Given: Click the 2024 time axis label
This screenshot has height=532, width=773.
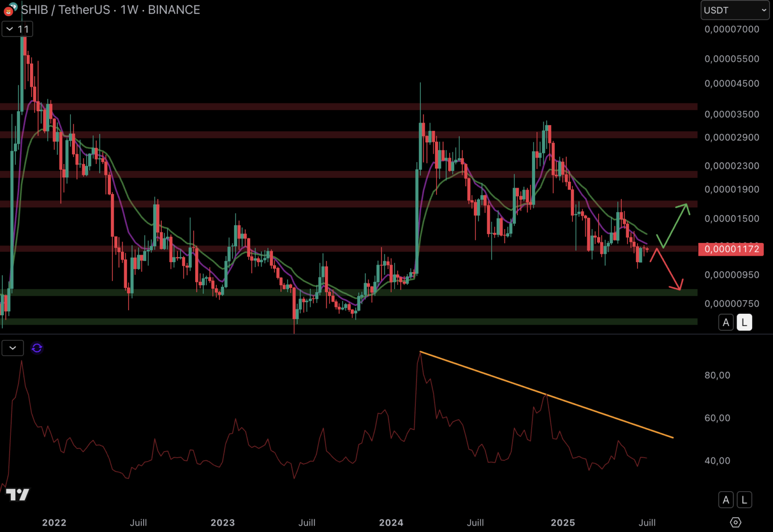Looking at the screenshot, I should pos(391,523).
